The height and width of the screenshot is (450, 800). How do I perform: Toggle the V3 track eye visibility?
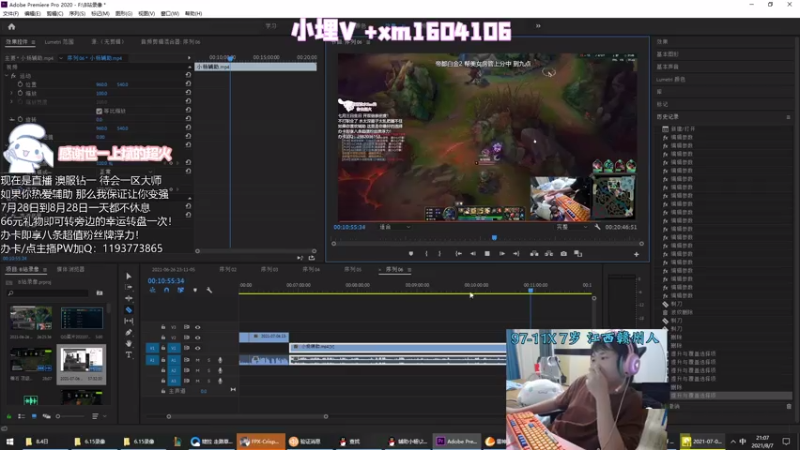tap(197, 327)
